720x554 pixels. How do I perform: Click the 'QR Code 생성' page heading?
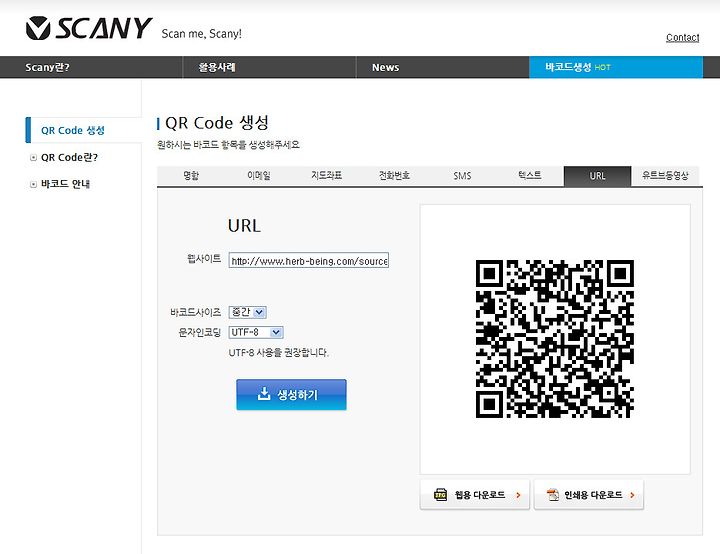pyautogui.click(x=217, y=123)
